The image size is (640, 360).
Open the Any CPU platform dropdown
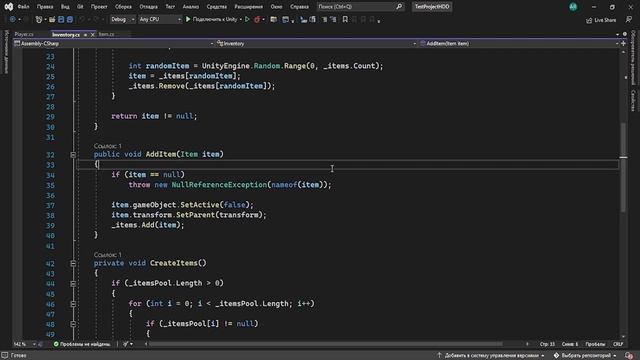coord(160,19)
